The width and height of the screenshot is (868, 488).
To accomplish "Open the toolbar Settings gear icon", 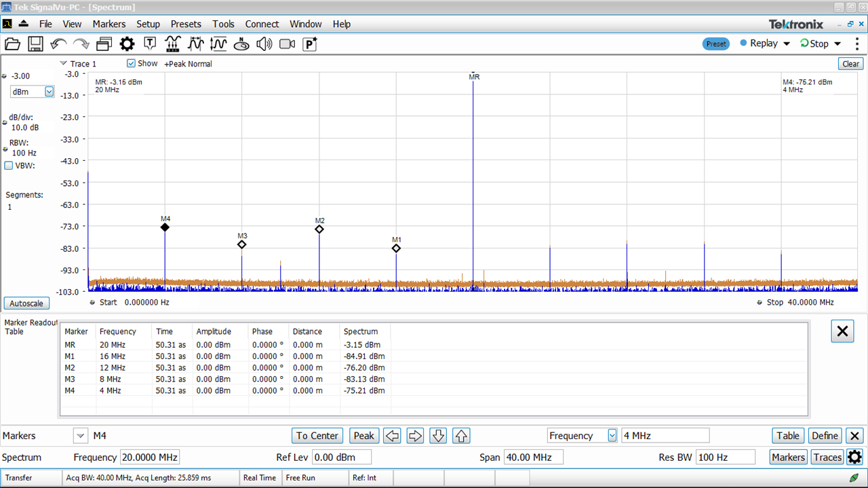I will [127, 44].
